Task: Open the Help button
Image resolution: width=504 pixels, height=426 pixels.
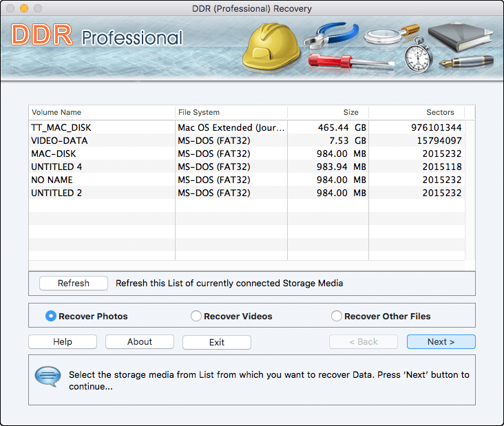Action: pos(63,342)
